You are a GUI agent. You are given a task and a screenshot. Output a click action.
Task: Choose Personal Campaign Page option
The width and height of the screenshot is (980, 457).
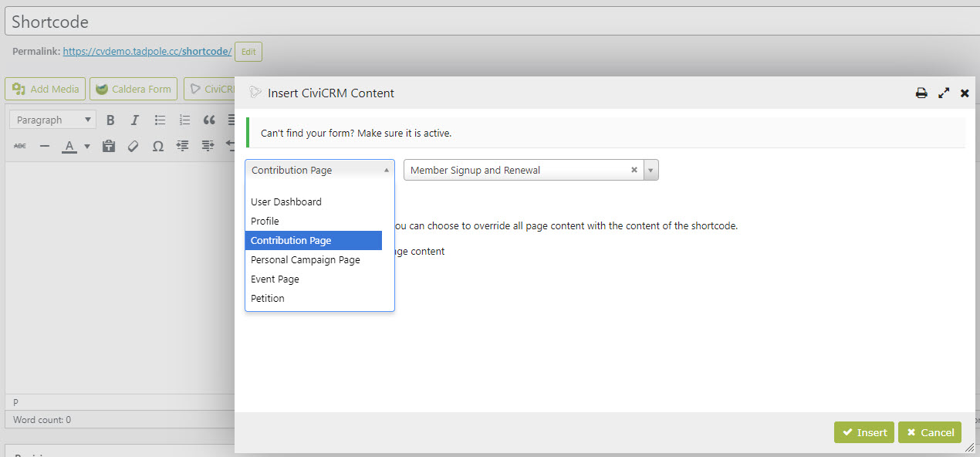point(313,259)
